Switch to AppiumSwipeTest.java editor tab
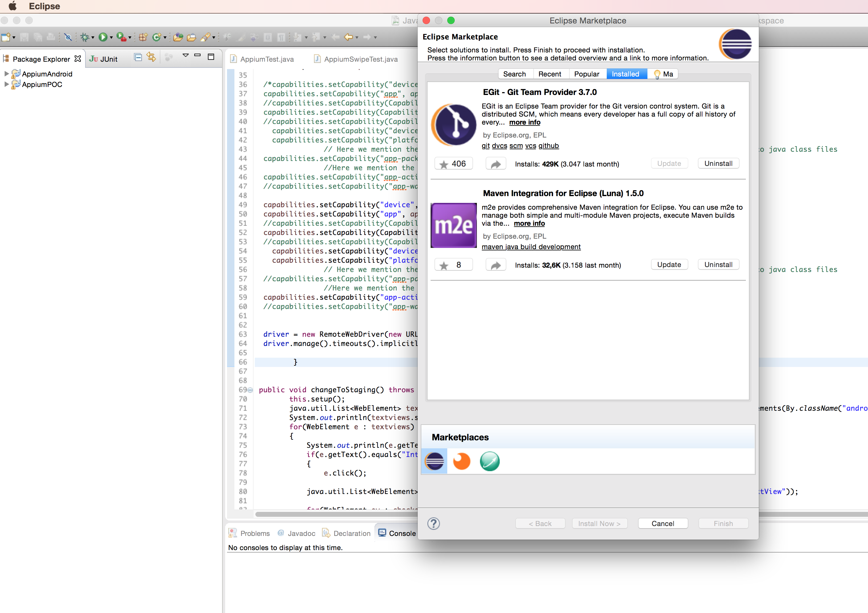 coord(356,59)
